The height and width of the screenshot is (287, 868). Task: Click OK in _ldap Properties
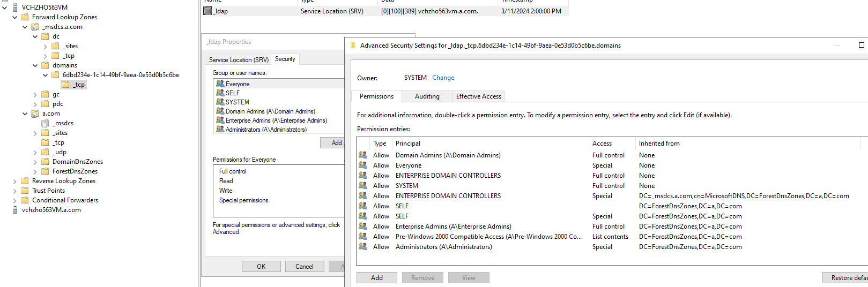[x=261, y=266]
